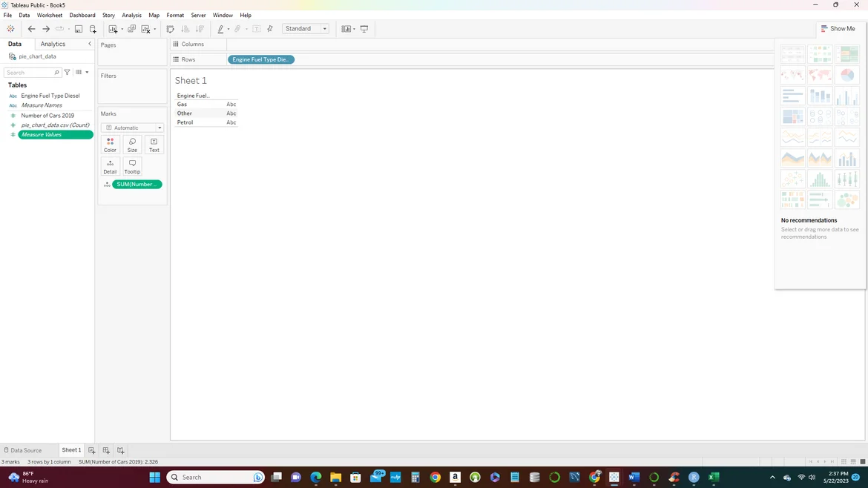The width and height of the screenshot is (868, 488).
Task: Expand the Automatic mark type dropdown
Action: 132,128
